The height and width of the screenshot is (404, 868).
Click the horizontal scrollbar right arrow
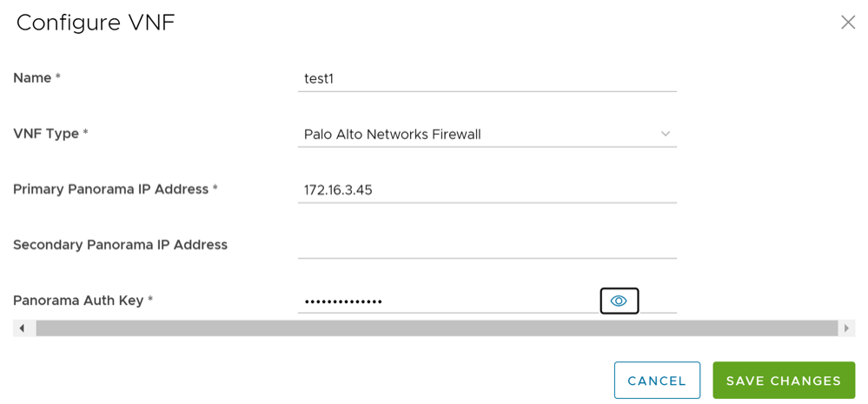[x=846, y=328]
